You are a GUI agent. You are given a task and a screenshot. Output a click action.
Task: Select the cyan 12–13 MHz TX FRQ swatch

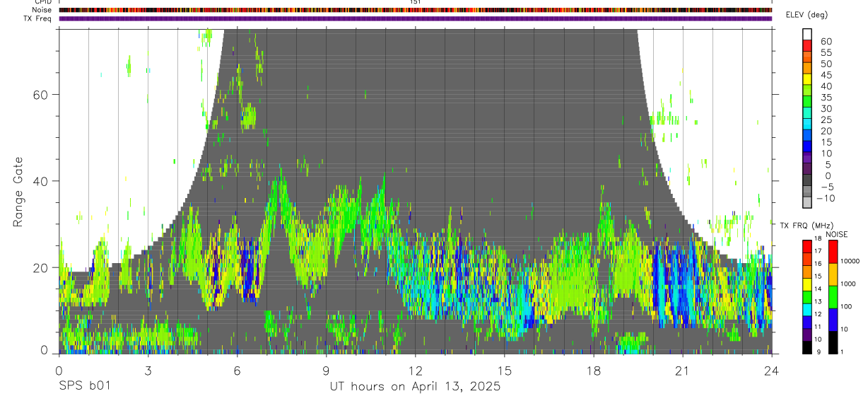(x=807, y=308)
